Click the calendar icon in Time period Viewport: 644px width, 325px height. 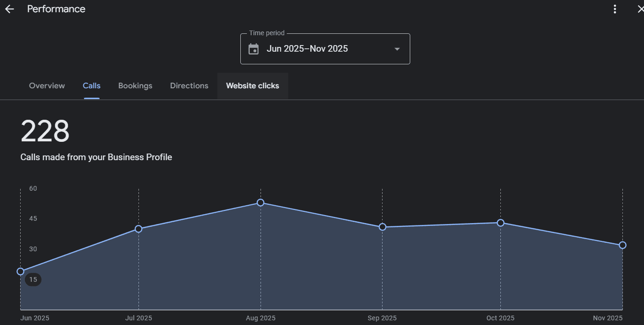pyautogui.click(x=253, y=49)
